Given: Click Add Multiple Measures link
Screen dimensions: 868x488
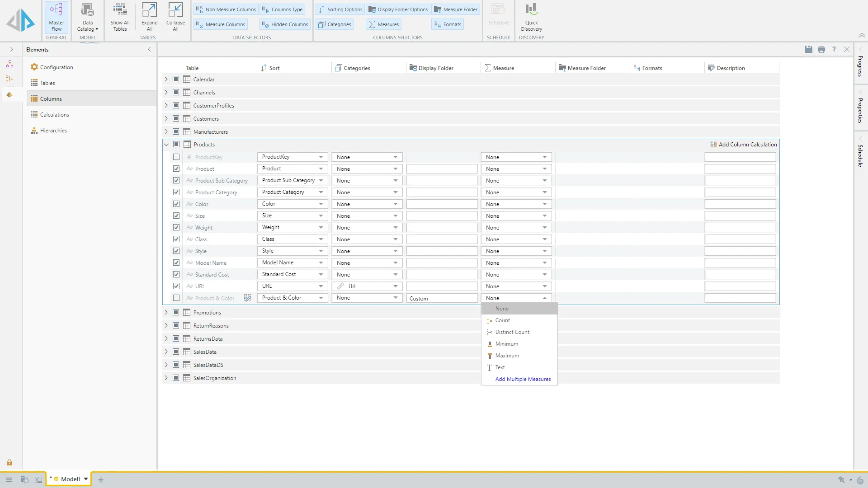Looking at the screenshot, I should pos(523,379).
